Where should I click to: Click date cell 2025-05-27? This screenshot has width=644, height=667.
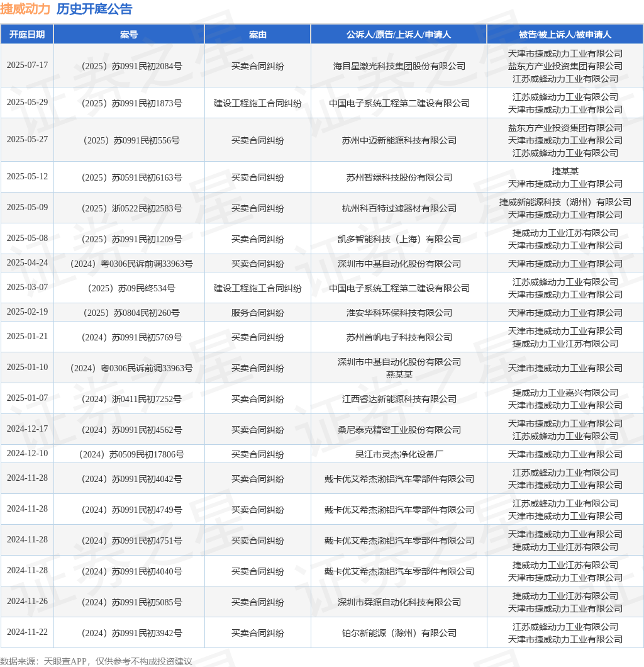[x=27, y=139]
